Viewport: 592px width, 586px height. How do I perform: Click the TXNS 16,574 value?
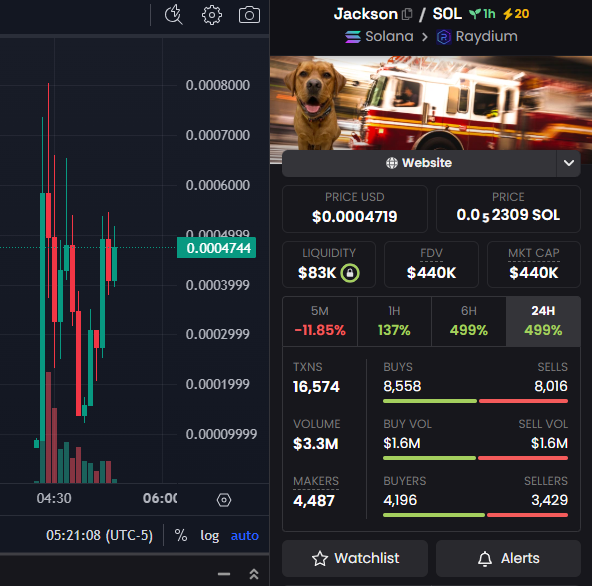click(316, 387)
